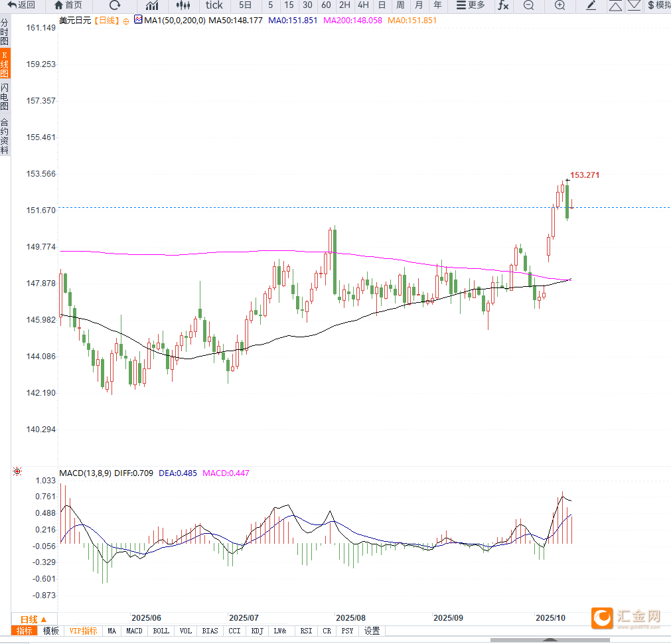
Task: Switch to the 模板 bottom tab
Action: click(50, 631)
